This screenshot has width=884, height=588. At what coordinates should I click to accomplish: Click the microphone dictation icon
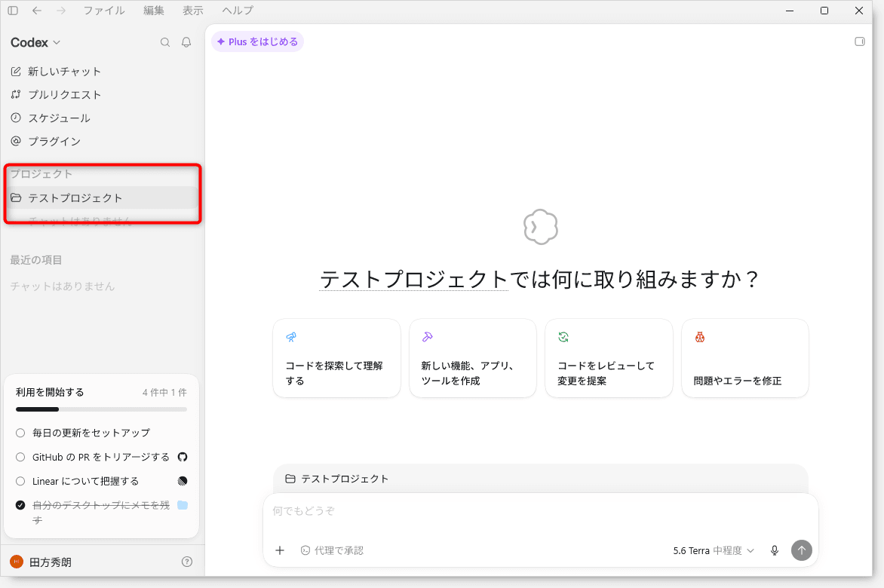click(x=775, y=550)
